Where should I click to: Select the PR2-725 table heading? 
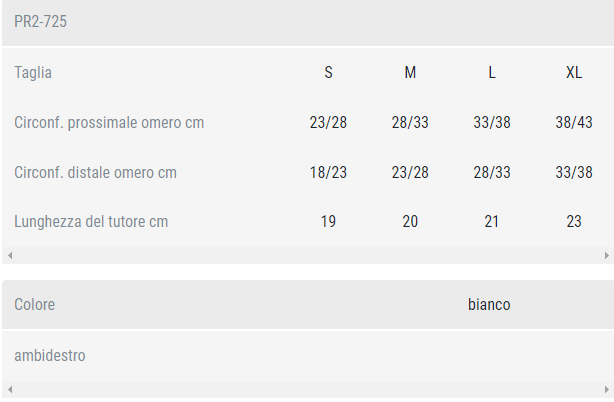click(x=41, y=21)
